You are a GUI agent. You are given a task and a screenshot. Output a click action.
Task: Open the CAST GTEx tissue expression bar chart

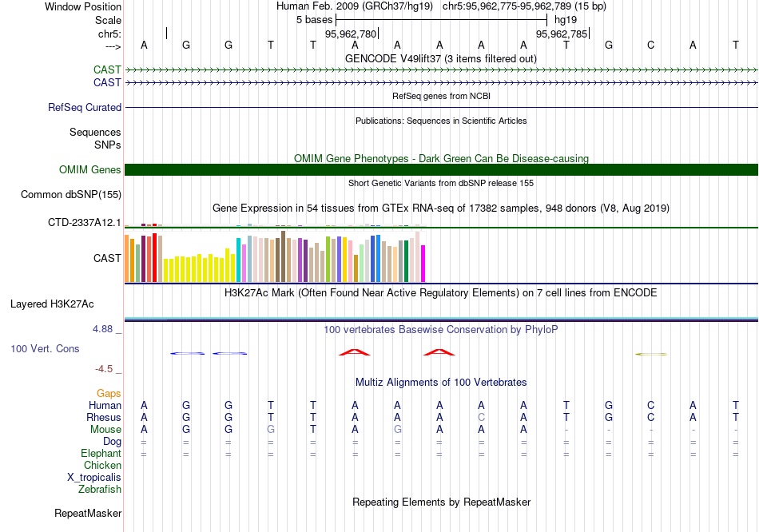pyautogui.click(x=275, y=256)
